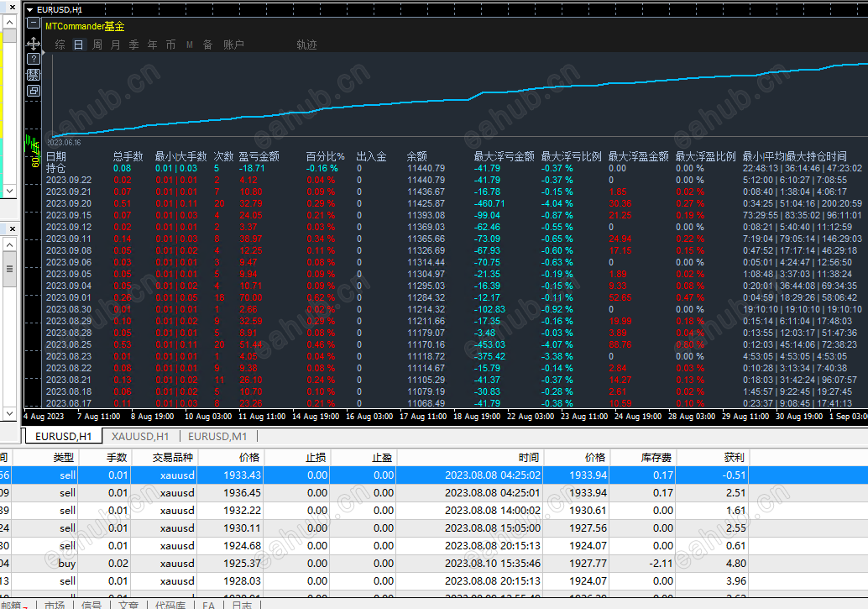Click the 轨迹 track button

(306, 45)
